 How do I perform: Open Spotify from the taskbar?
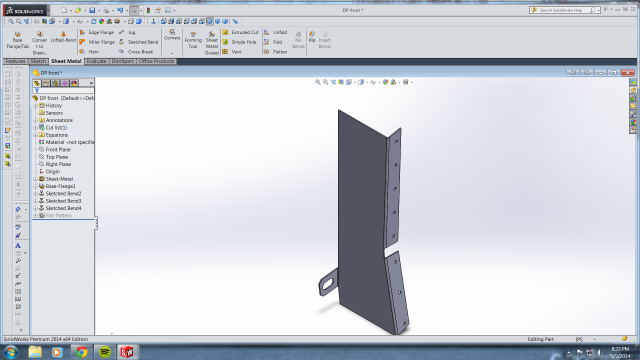pos(105,352)
